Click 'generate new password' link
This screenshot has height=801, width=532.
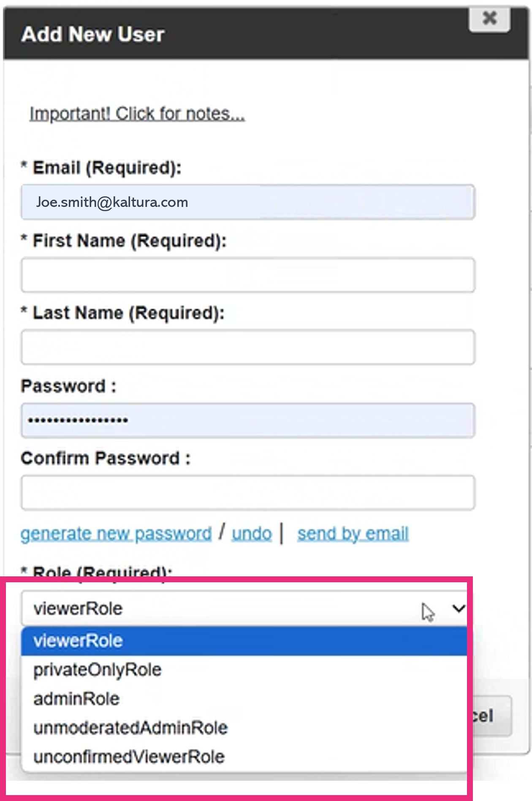click(x=116, y=534)
